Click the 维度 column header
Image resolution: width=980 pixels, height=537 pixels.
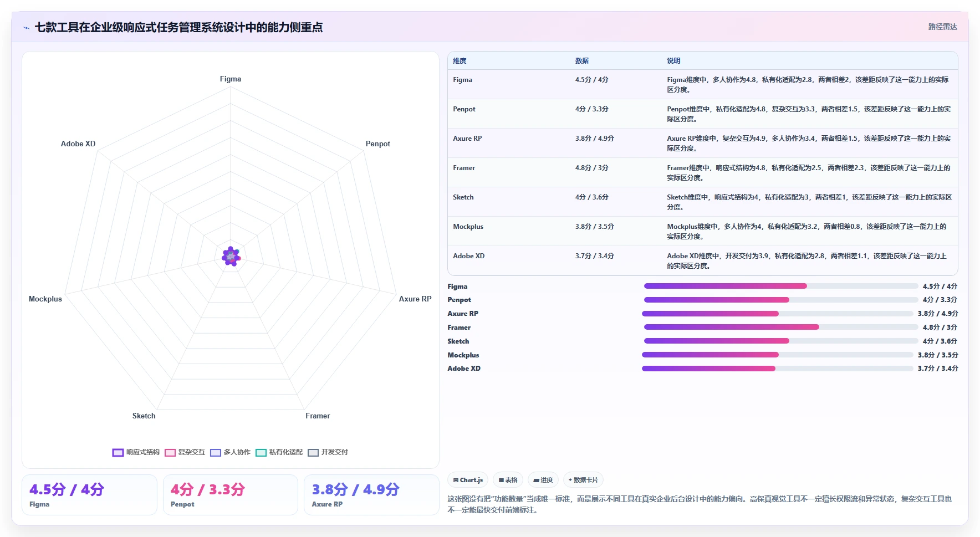[460, 61]
